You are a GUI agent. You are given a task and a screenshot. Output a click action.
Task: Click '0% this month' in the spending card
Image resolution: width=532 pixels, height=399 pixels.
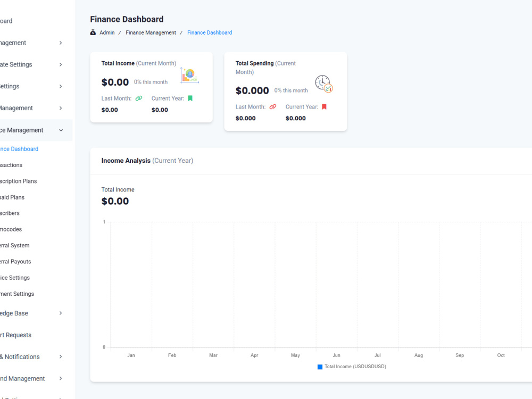click(x=291, y=90)
